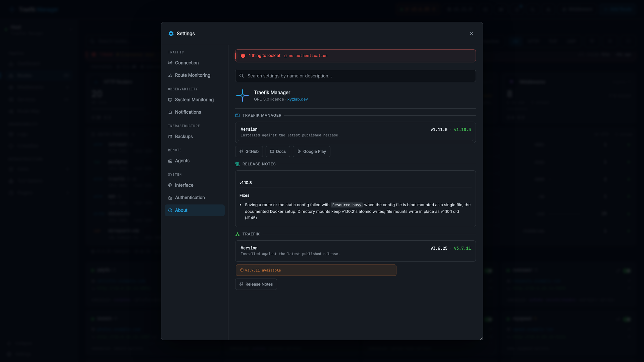This screenshot has height=362, width=644.
Task: Click the 'Resource busy' code snippet
Action: pyautogui.click(x=347, y=205)
